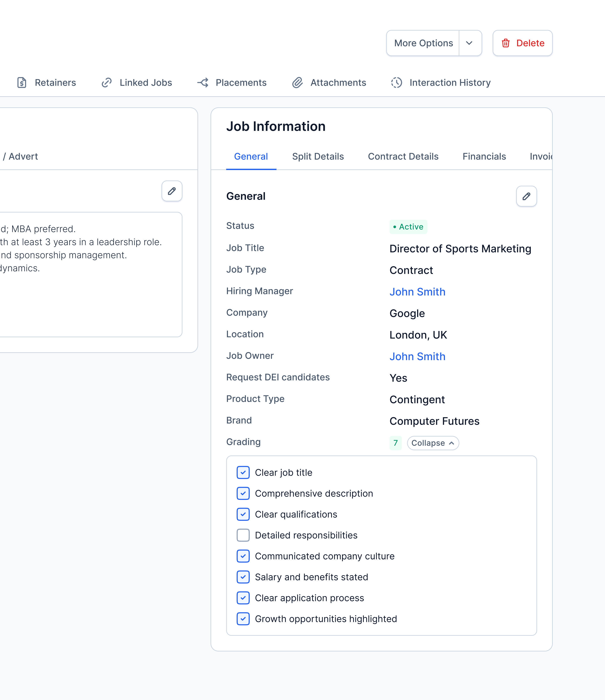Open the Placements tab

[x=232, y=83]
